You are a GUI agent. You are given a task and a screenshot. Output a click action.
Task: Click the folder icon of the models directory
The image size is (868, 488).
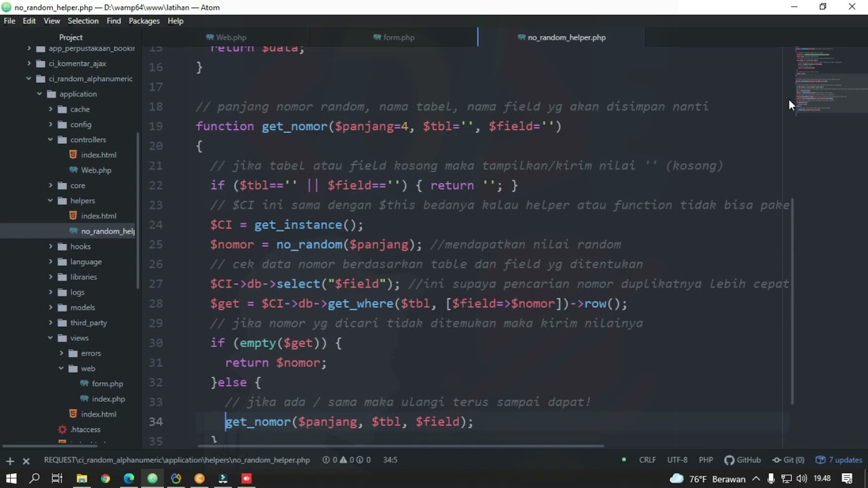[63, 307]
